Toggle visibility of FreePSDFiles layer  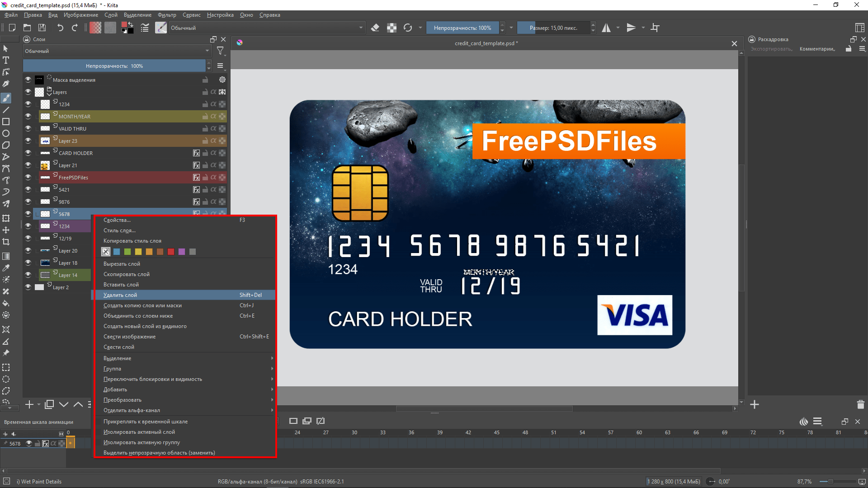[x=28, y=177]
